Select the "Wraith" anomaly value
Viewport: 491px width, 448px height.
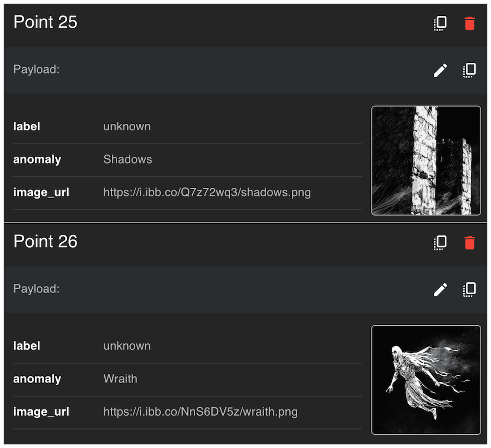click(120, 379)
